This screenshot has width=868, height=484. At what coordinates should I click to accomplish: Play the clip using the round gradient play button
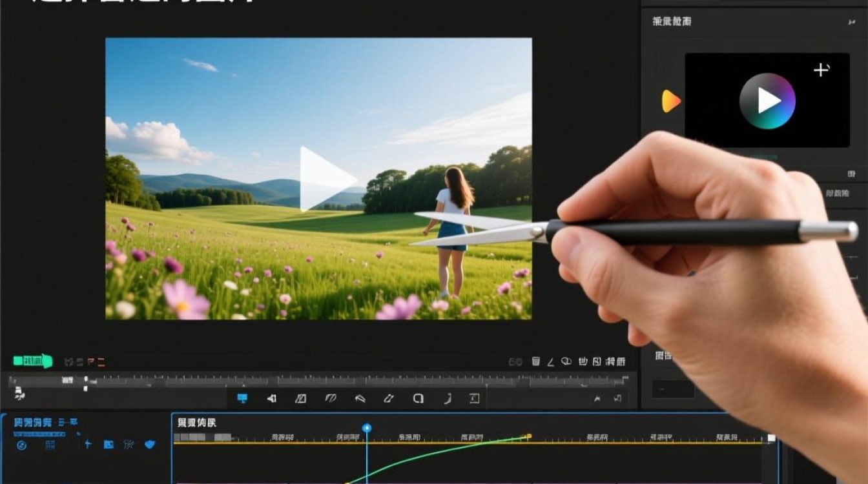pyautogui.click(x=767, y=101)
